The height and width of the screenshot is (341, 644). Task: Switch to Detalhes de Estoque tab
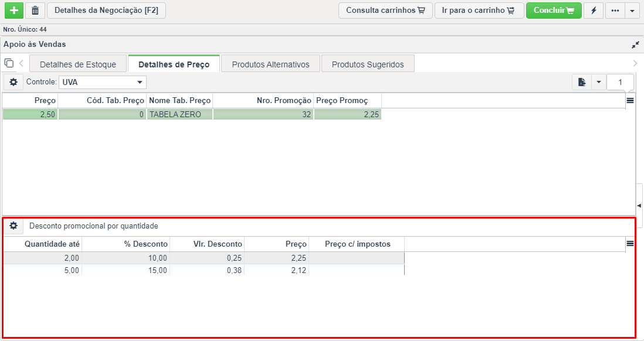78,64
